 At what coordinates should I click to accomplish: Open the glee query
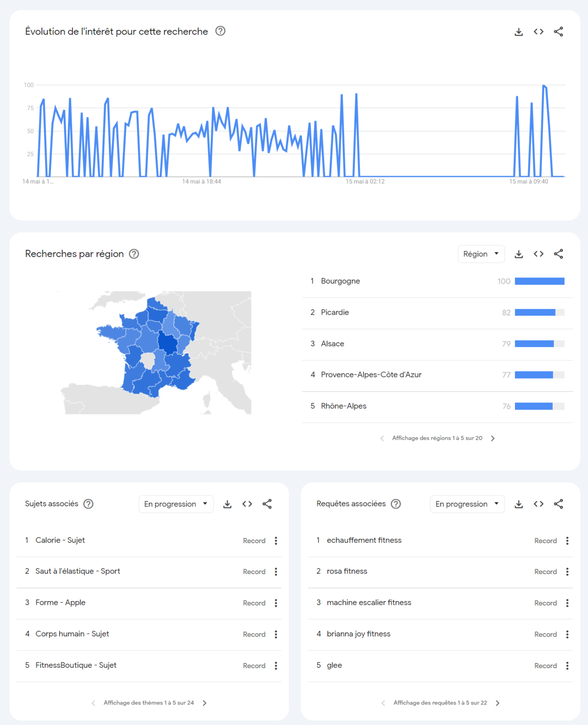tap(334, 665)
